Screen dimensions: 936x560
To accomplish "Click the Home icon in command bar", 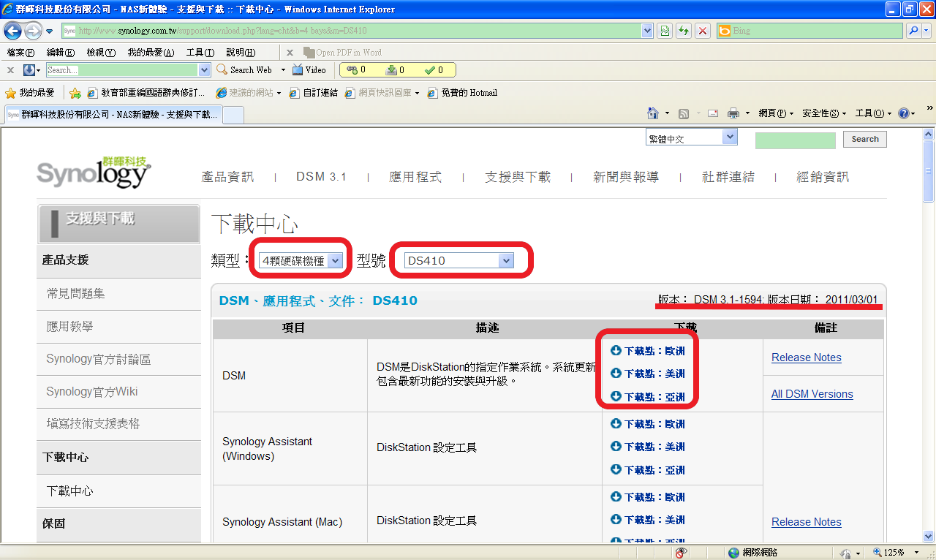I will [654, 113].
